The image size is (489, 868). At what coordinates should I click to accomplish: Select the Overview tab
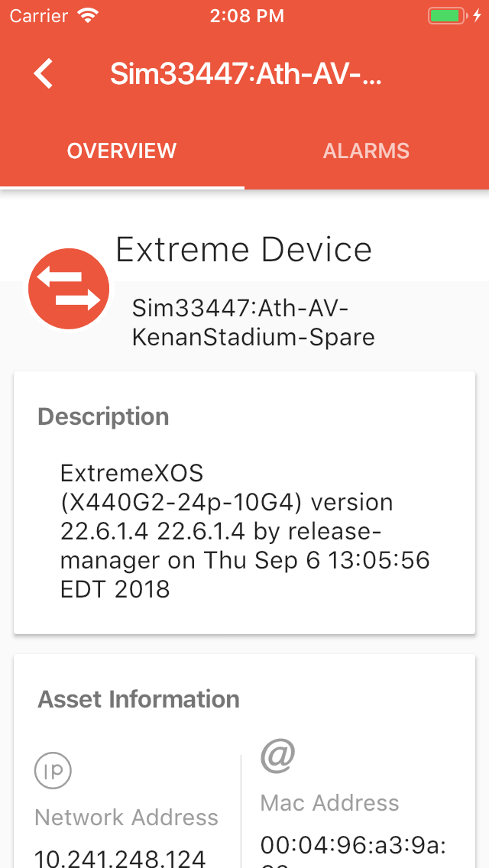click(121, 151)
